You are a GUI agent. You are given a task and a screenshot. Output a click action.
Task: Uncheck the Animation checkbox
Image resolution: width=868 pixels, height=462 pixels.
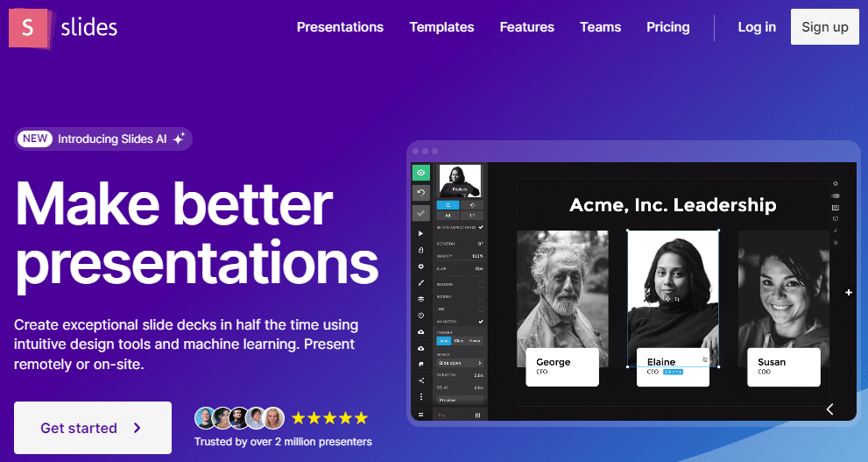tap(481, 322)
